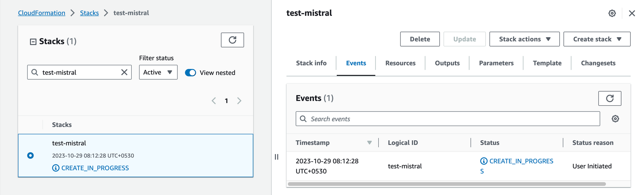Refresh the Stacks list
Screen dimensions: 644x195
click(x=232, y=40)
